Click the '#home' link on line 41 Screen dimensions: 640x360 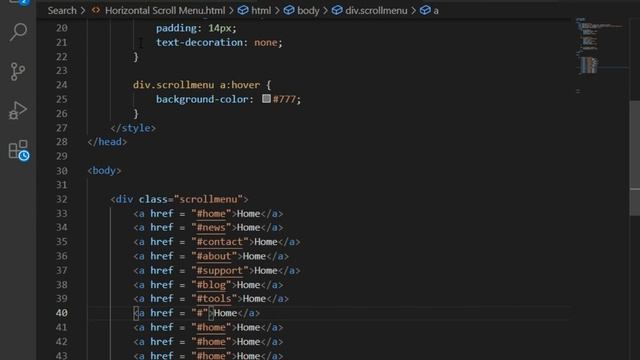click(x=211, y=328)
